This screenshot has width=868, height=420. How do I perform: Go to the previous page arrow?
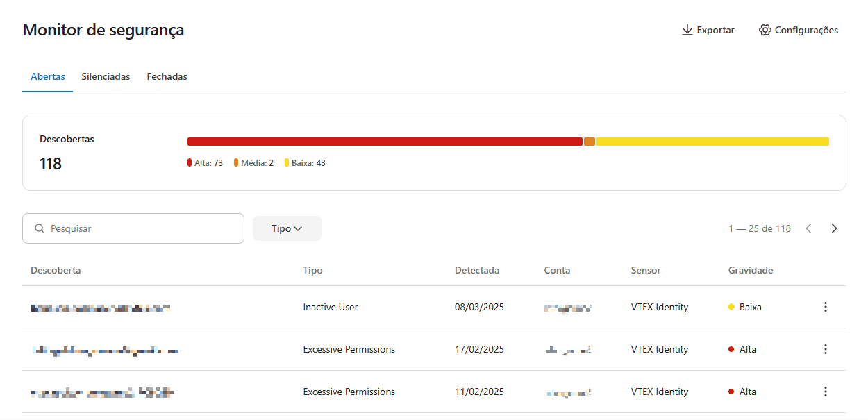808,228
